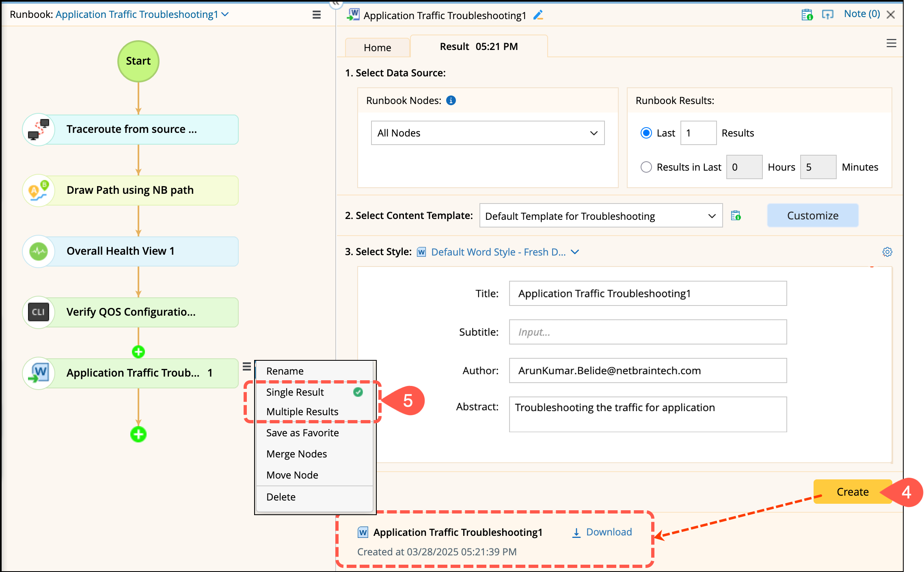924x572 pixels.
Task: Choose Single Result in the context menu
Action: pos(295,392)
